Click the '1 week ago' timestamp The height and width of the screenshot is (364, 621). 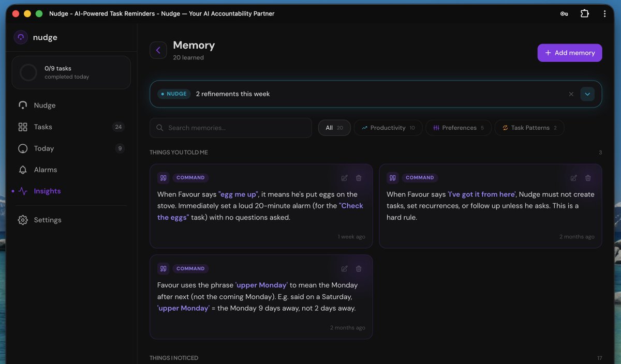351,237
